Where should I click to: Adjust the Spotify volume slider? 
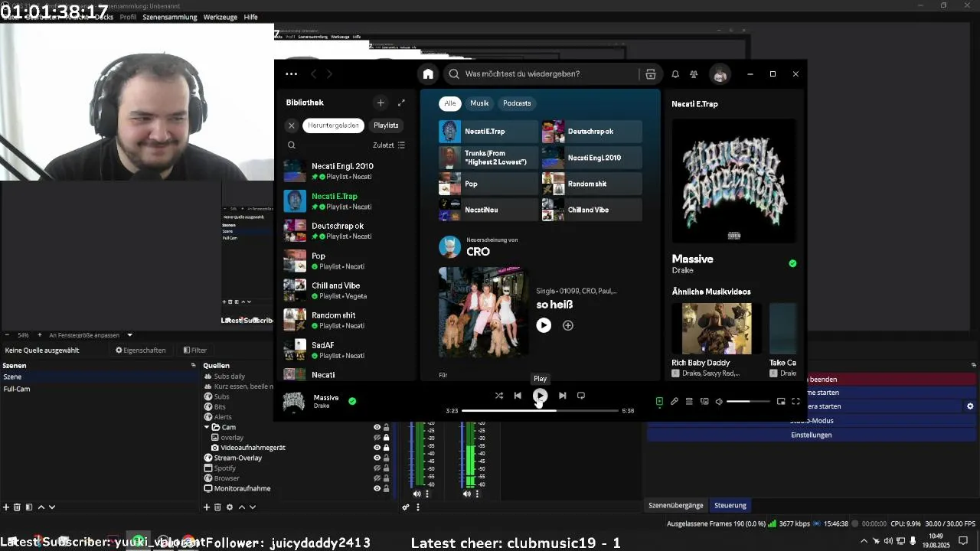748,401
